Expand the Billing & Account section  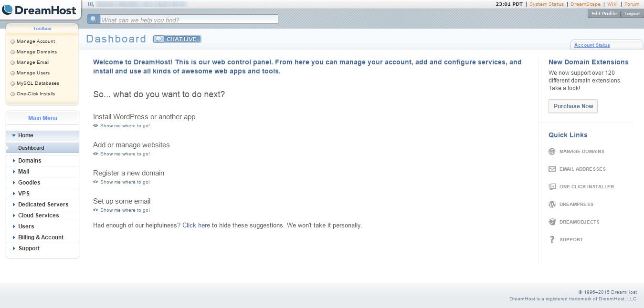tap(41, 237)
